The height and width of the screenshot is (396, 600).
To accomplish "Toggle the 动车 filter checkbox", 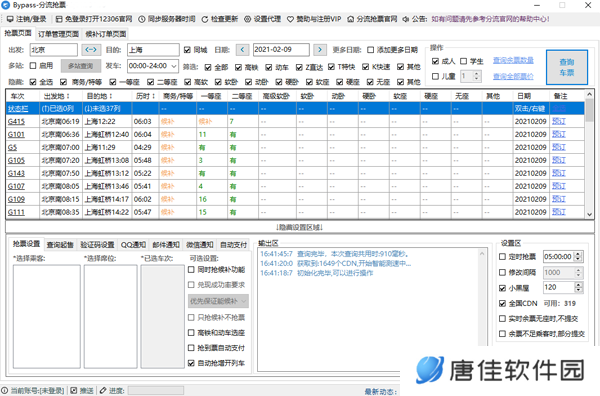I will (x=269, y=67).
